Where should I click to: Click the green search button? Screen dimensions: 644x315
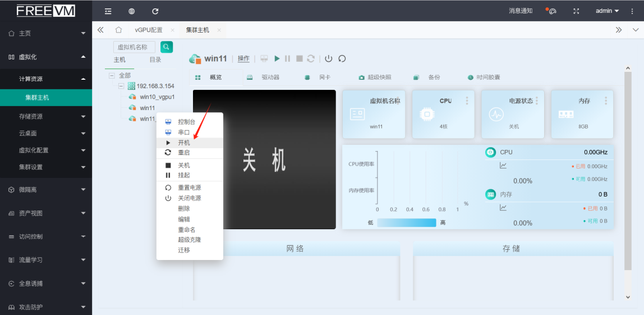click(167, 47)
